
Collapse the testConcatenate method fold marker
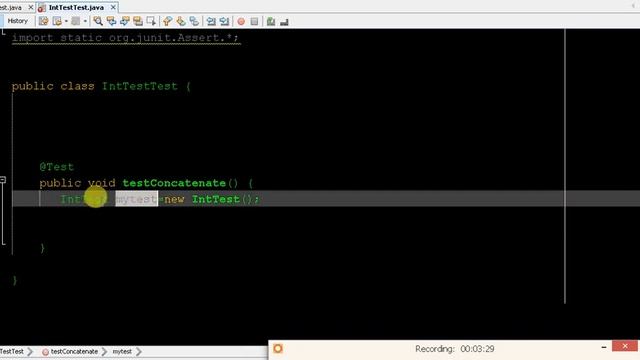3,180
